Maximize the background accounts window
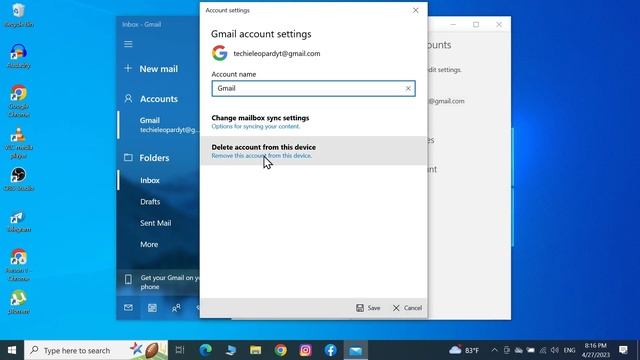Viewport: 640px width, 360px height. pos(476,24)
